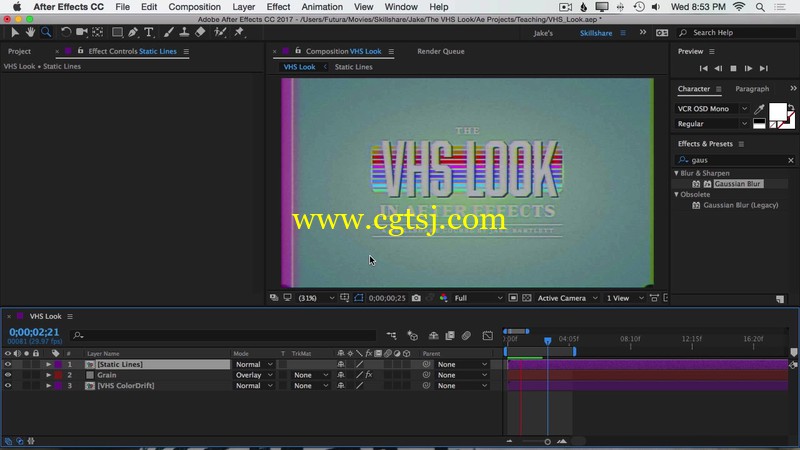The width and height of the screenshot is (800, 450).
Task: Select the Hand tool
Action: [x=30, y=32]
